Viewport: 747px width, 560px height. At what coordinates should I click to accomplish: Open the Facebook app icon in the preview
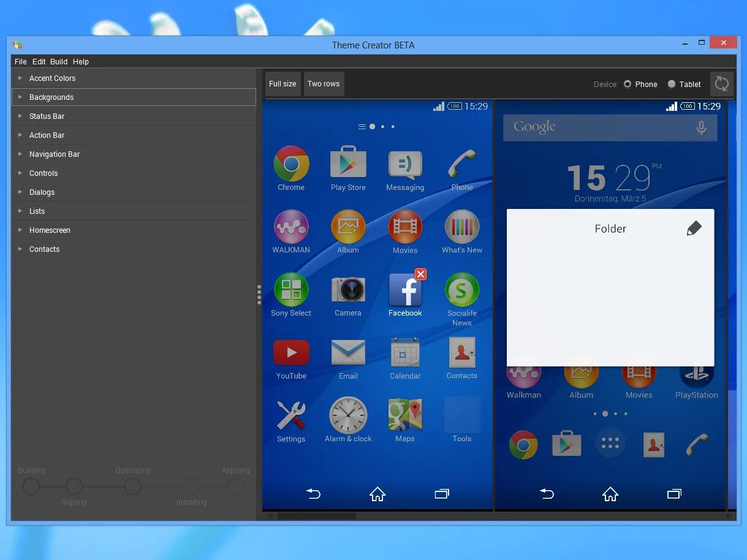405,291
